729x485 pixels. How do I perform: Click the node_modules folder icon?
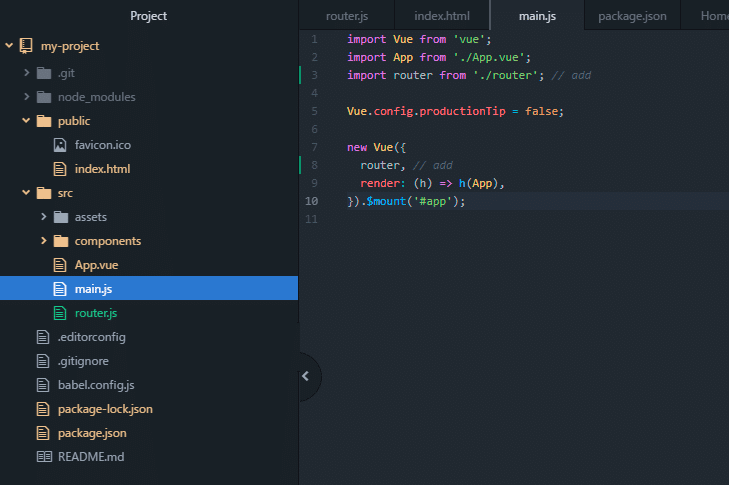tap(44, 97)
